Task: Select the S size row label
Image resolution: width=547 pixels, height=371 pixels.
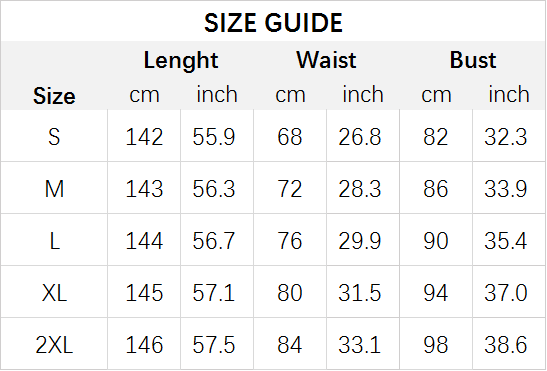Action: coord(54,136)
